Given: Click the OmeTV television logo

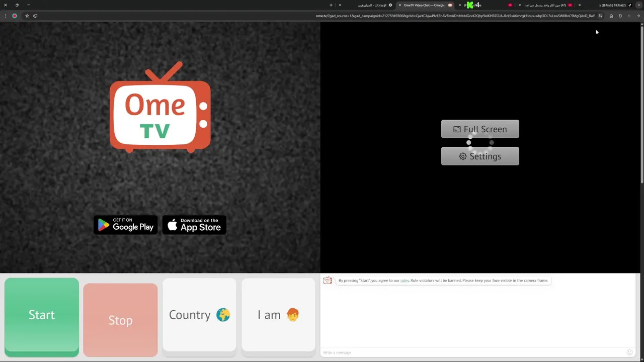Looking at the screenshot, I should pyautogui.click(x=160, y=108).
